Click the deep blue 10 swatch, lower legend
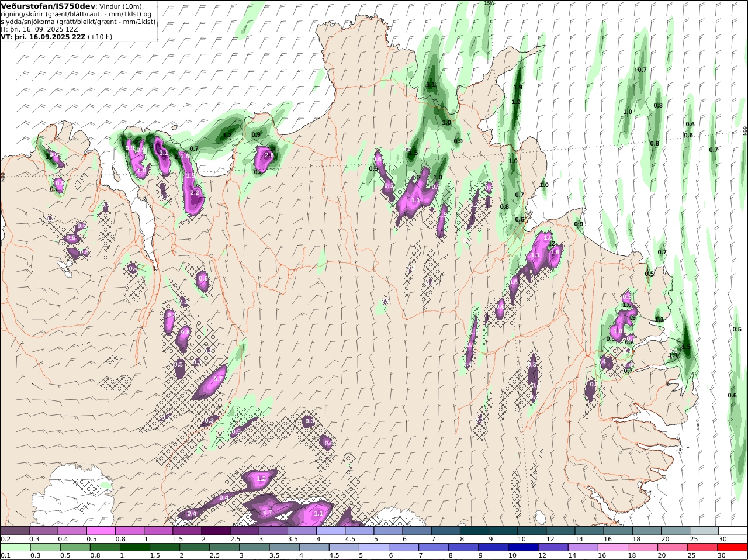 click(522, 547)
